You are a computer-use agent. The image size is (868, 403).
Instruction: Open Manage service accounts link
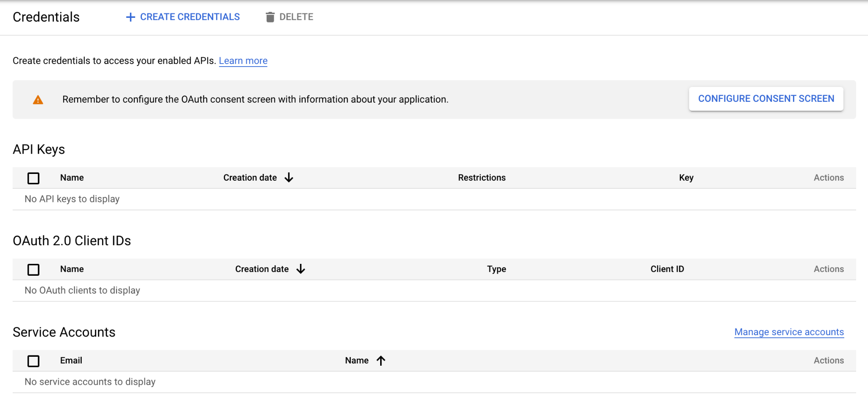pos(789,332)
